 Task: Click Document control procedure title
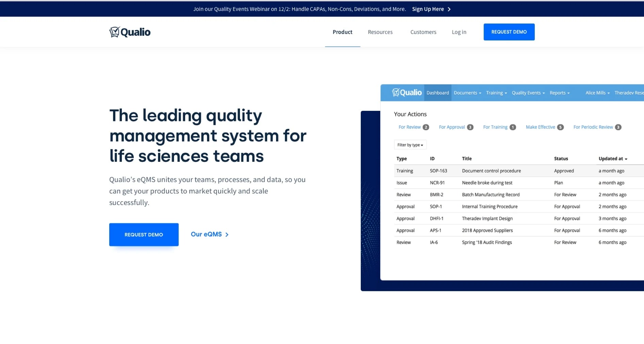coord(491,171)
